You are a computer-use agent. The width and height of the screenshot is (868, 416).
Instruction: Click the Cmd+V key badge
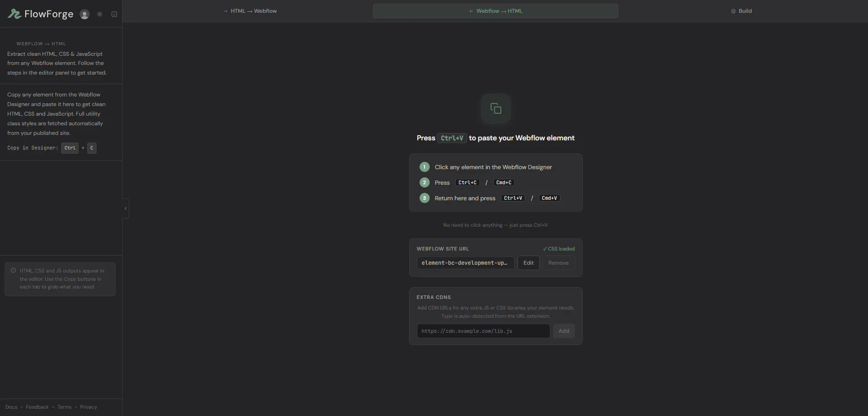pyautogui.click(x=549, y=198)
